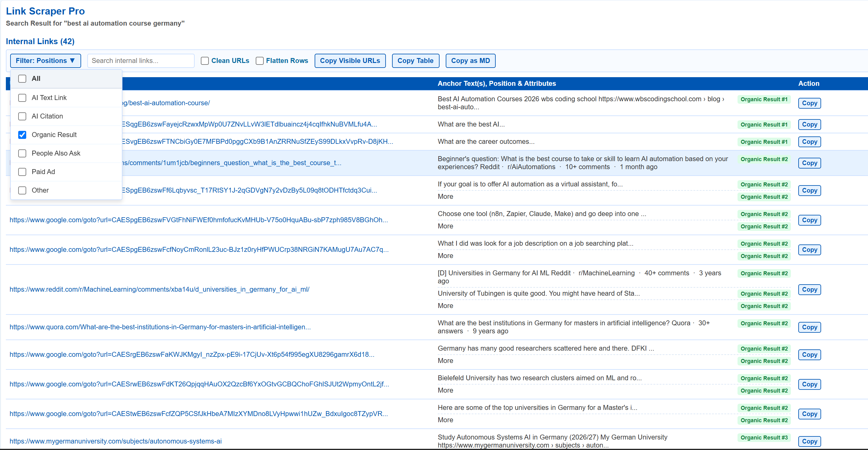Click 'What are the best institutions in Germany' anchor text
The height and width of the screenshot is (450, 868).
click(x=573, y=327)
